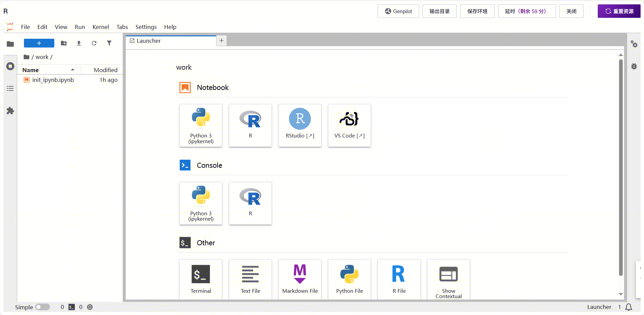Screen dimensions: 644x315
Task: Select the Launcher tab
Action: pyautogui.click(x=171, y=41)
